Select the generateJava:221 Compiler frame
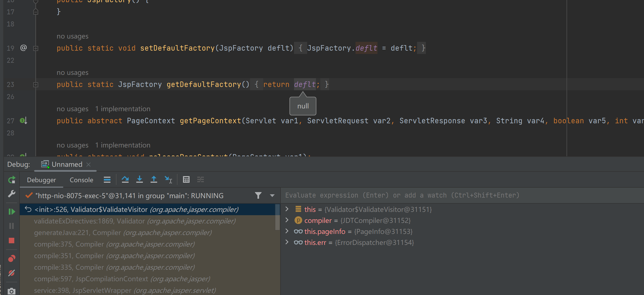The height and width of the screenshot is (295, 644). [x=148, y=233]
